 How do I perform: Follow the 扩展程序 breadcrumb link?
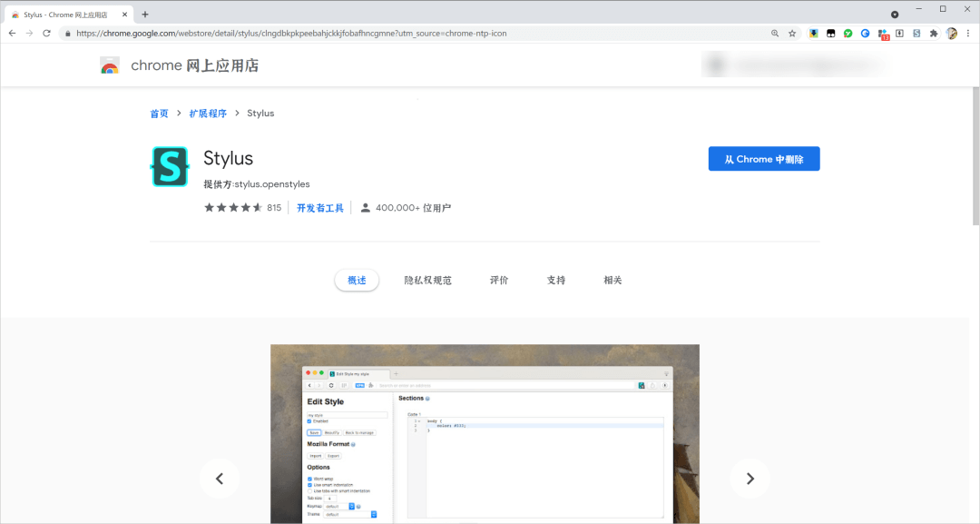point(208,114)
